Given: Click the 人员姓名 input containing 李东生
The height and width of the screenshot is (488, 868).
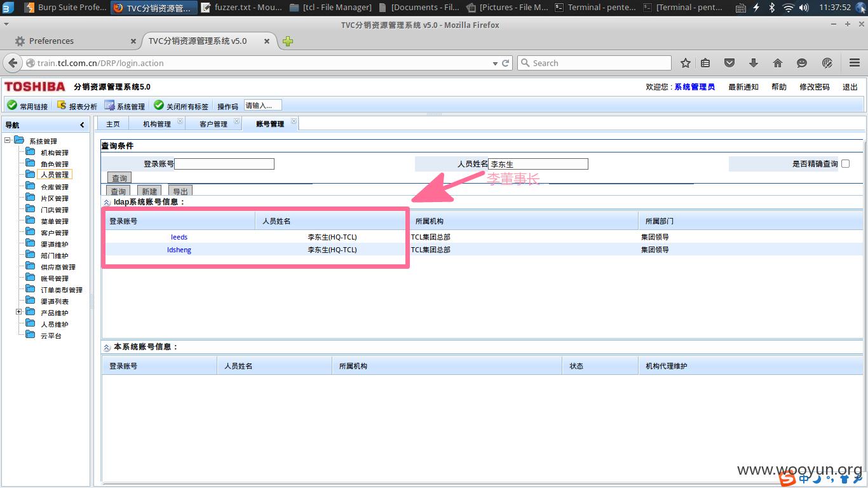Looking at the screenshot, I should pyautogui.click(x=538, y=164).
